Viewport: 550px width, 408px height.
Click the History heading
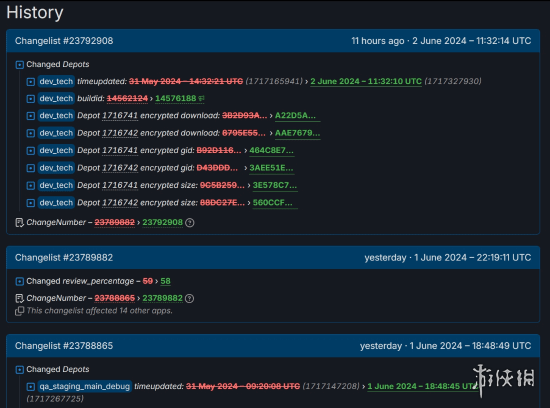pyautogui.click(x=35, y=13)
